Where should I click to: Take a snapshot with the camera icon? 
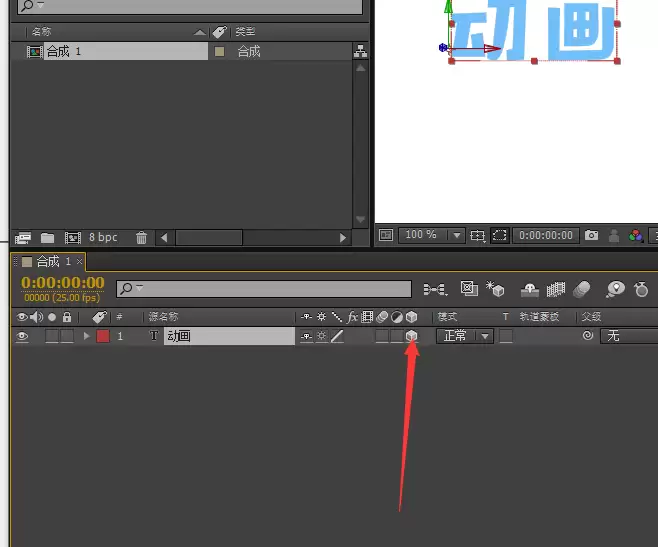591,235
